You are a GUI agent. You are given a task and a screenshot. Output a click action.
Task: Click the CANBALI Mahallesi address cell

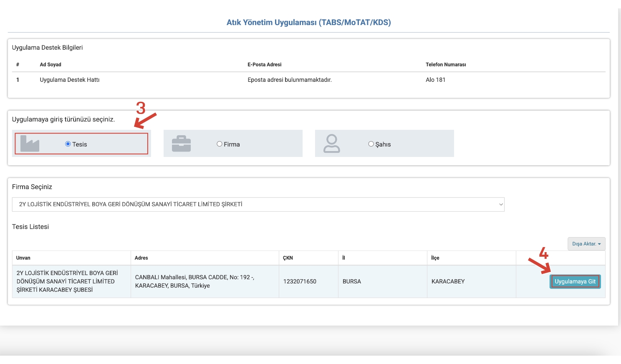click(194, 281)
